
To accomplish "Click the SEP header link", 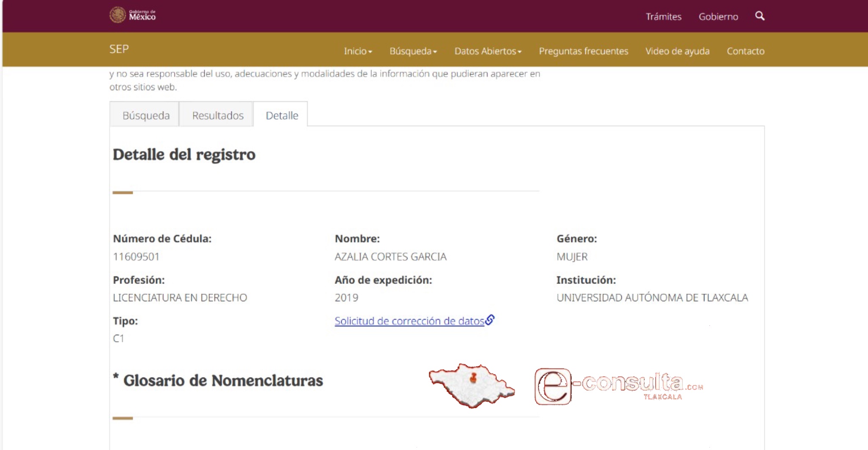I will (119, 49).
